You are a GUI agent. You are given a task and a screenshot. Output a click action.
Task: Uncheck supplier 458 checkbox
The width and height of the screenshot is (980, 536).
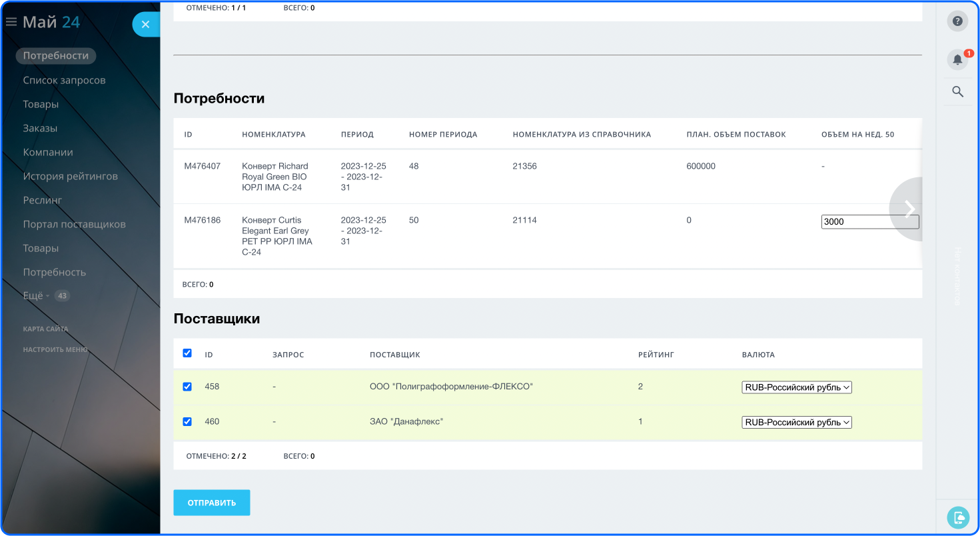(187, 387)
